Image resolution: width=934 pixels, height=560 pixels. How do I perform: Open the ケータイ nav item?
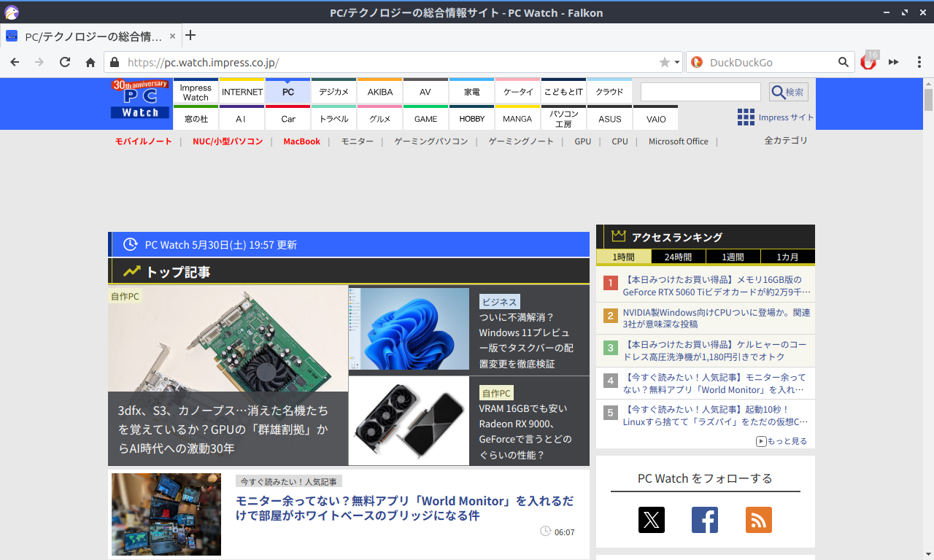518,92
